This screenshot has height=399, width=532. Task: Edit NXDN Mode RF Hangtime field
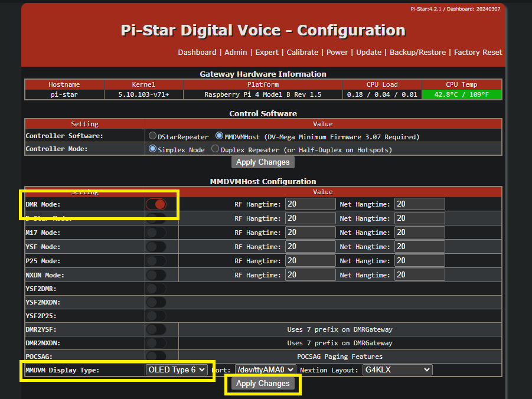[311, 275]
